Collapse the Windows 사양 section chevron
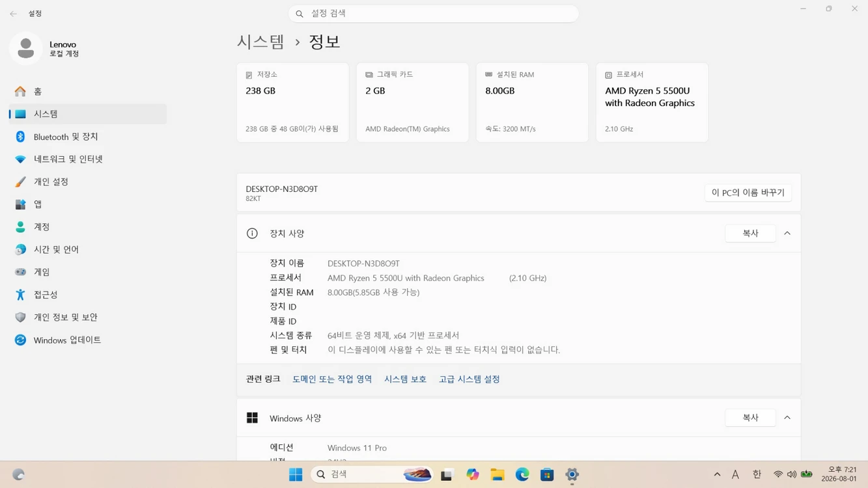868x488 pixels. (x=787, y=418)
